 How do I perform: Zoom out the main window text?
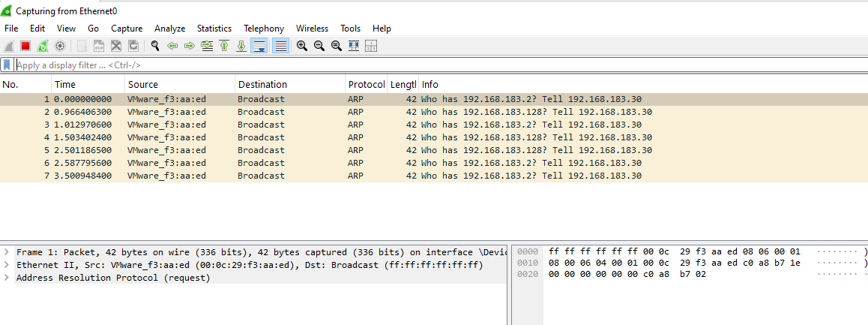click(319, 46)
